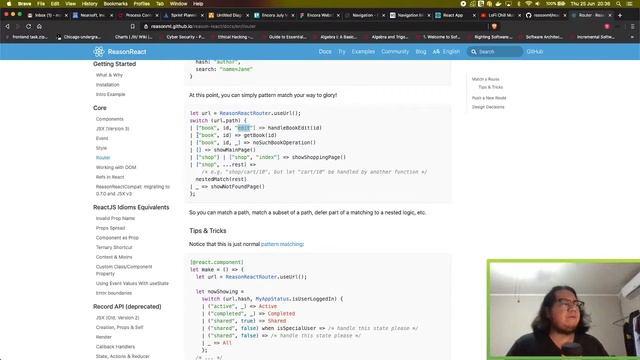
Task: Open 'Callback Handlers' sidebar page
Action: (x=115, y=347)
